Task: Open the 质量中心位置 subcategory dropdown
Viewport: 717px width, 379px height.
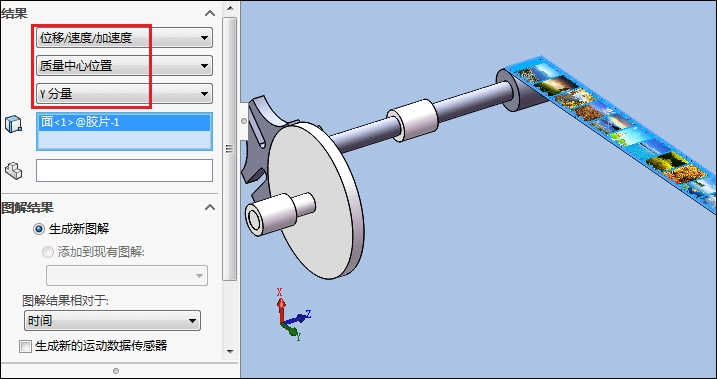Action: tap(124, 66)
